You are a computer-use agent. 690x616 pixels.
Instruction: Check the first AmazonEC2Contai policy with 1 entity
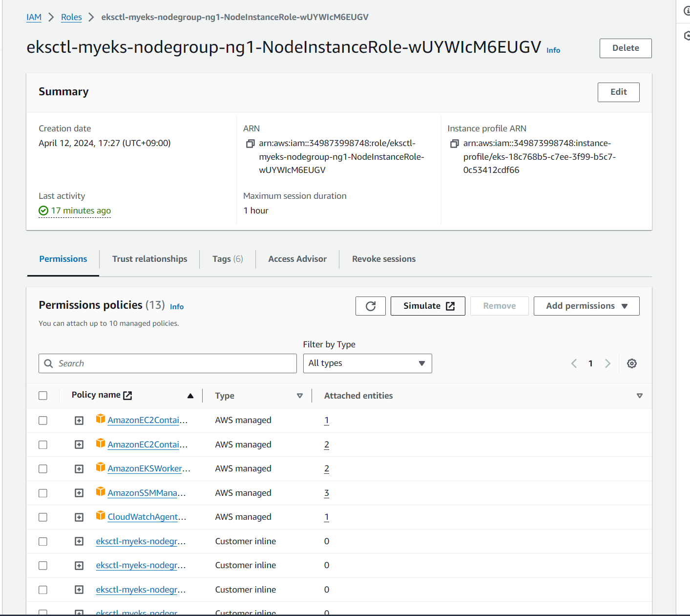click(43, 421)
